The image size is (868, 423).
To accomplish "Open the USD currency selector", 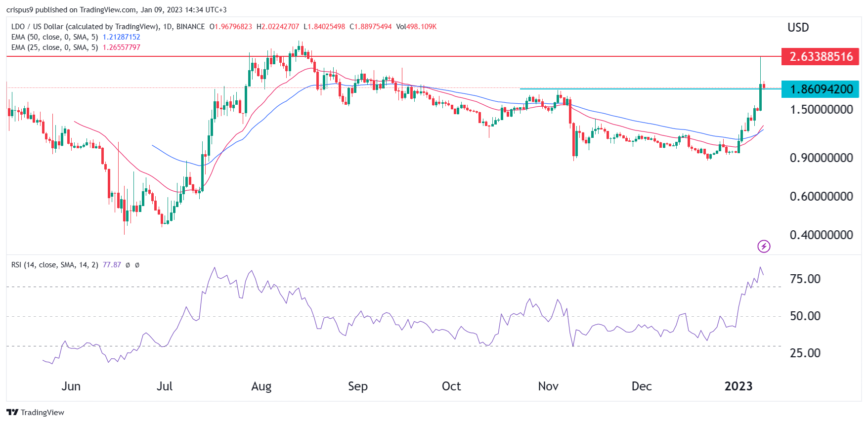I will (798, 28).
